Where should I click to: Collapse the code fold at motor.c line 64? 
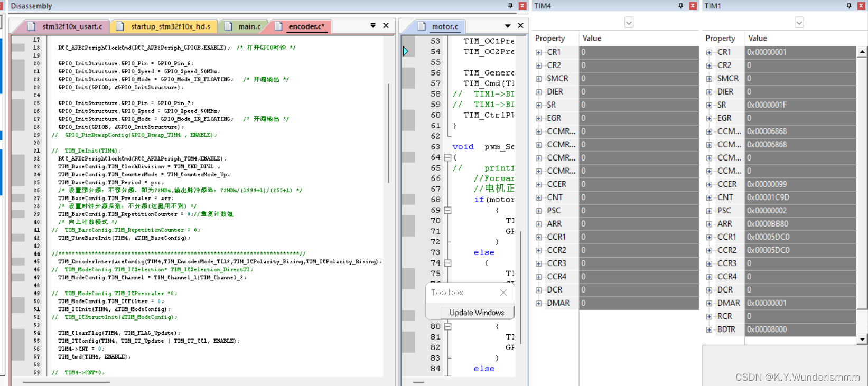(447, 157)
